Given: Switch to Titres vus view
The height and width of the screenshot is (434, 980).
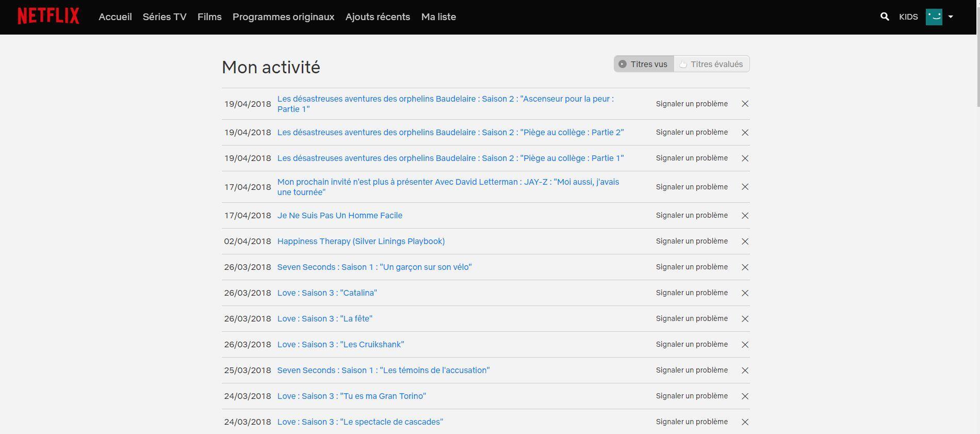Looking at the screenshot, I should click(x=643, y=64).
